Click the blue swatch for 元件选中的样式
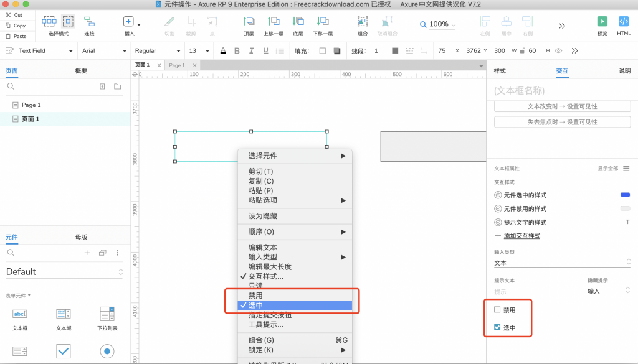 (x=625, y=195)
